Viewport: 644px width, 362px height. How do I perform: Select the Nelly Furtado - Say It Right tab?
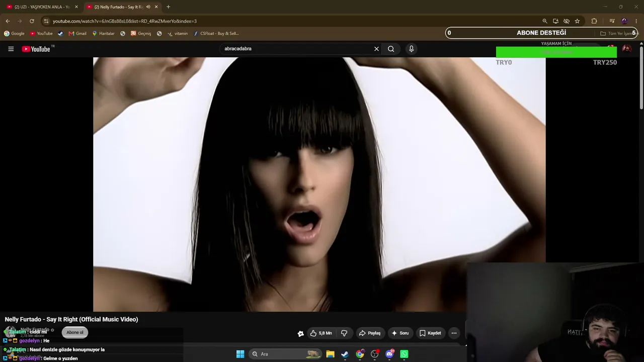click(x=120, y=7)
